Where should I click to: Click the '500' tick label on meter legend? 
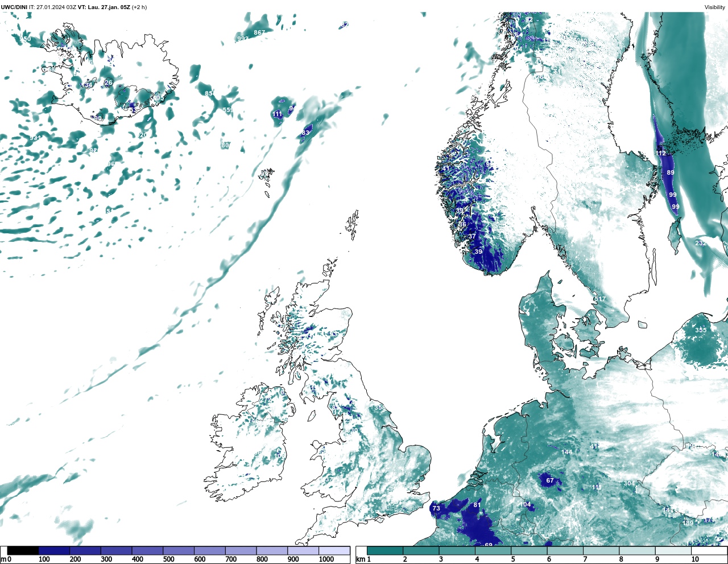pyautogui.click(x=168, y=559)
